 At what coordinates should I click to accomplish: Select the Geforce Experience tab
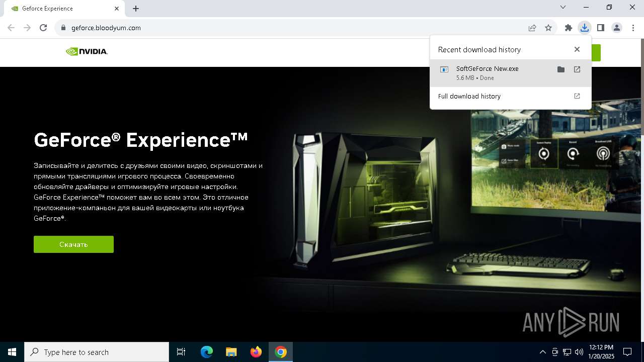click(x=64, y=9)
